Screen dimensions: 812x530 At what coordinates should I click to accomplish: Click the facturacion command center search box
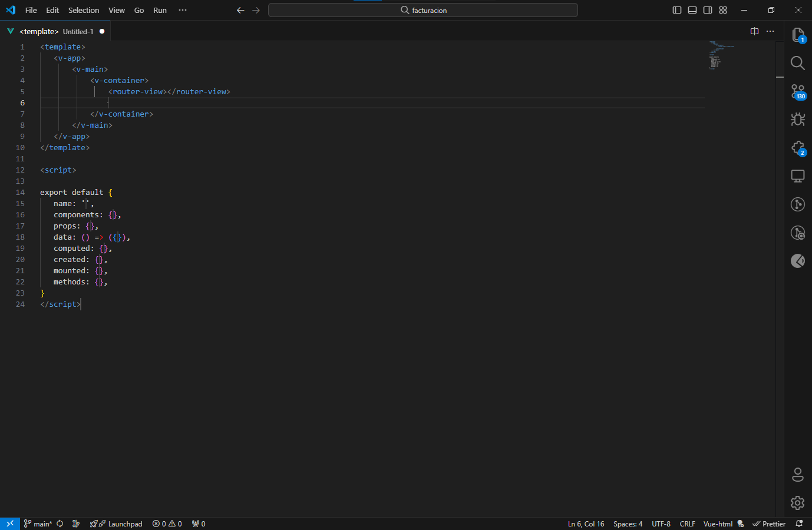(x=423, y=10)
